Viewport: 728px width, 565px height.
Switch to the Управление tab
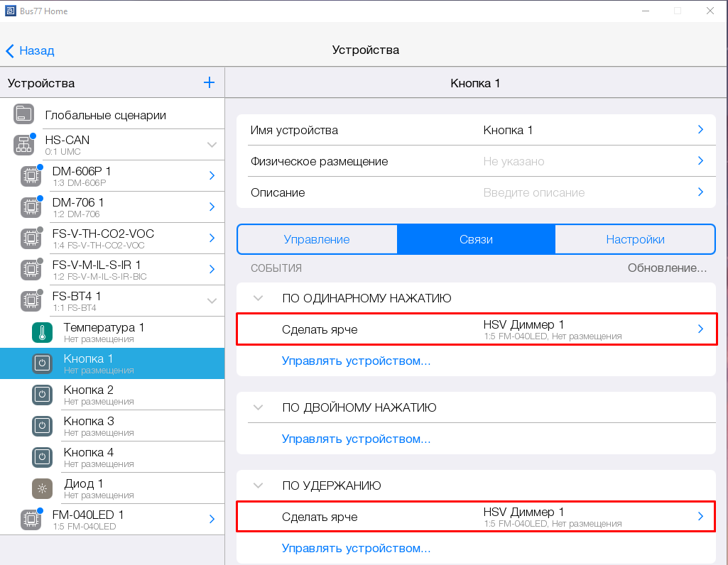[x=317, y=239]
